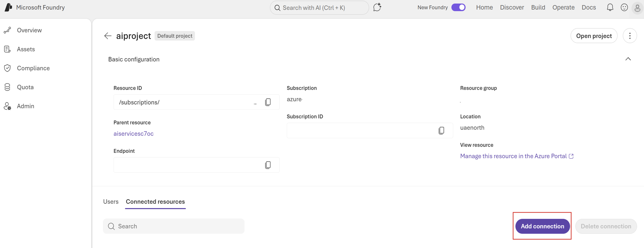Click the Endpoint field
Screen dimensions: 644x248
tap(196, 165)
